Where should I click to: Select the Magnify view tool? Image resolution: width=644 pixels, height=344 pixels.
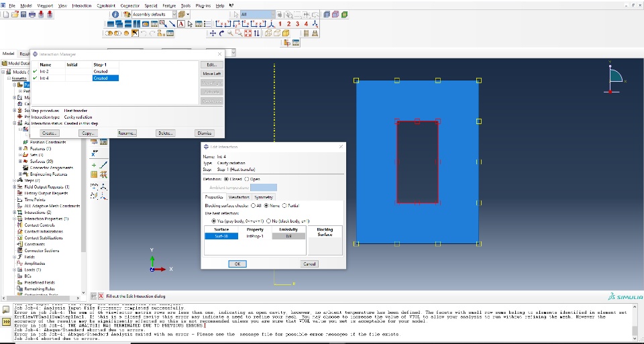tap(230, 34)
